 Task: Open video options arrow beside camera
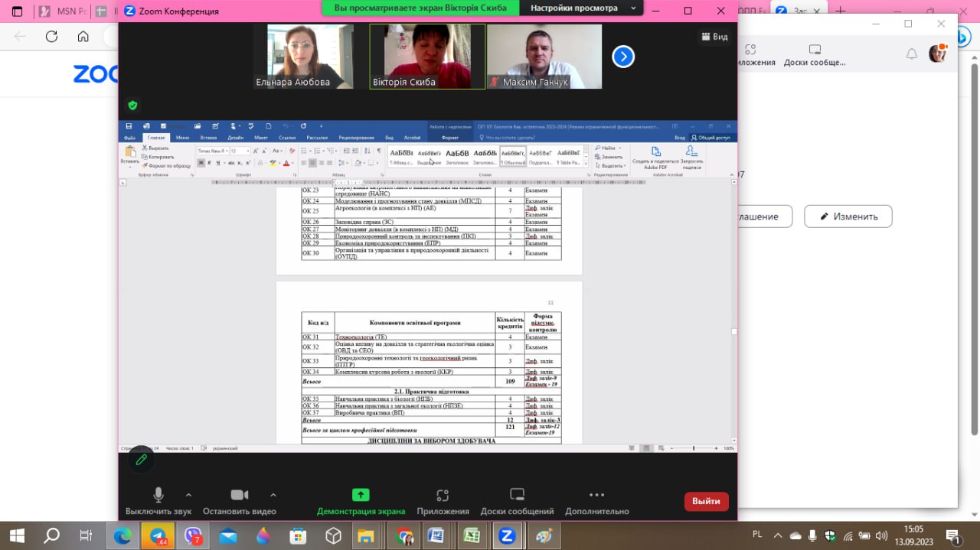tap(273, 495)
